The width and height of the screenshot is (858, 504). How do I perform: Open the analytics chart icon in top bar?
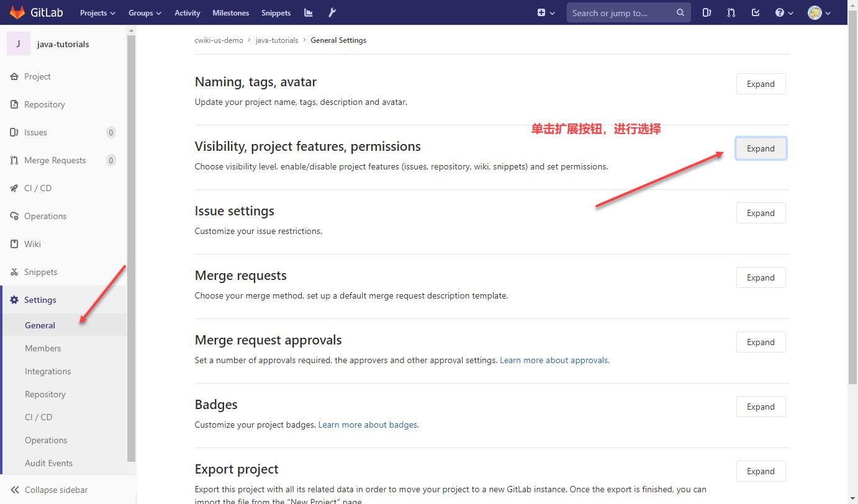[308, 12]
